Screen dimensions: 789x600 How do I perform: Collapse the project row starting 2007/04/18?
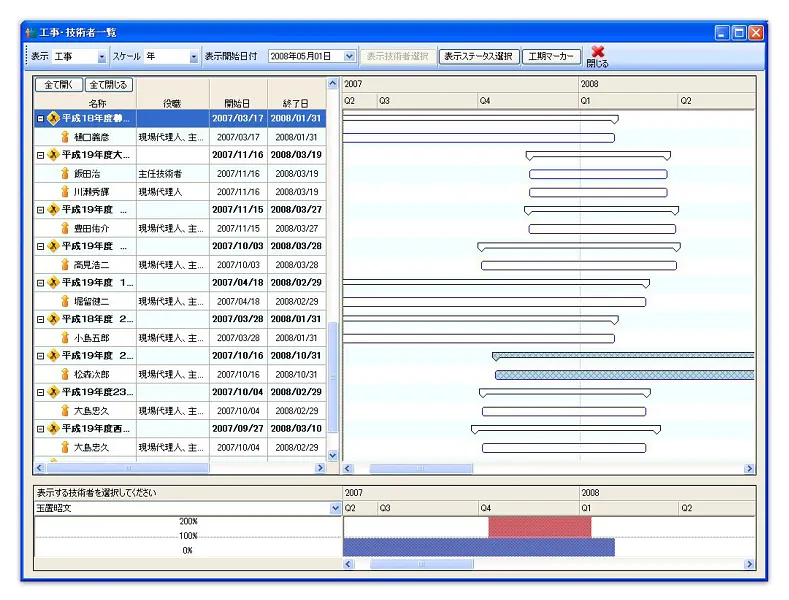coord(41,283)
